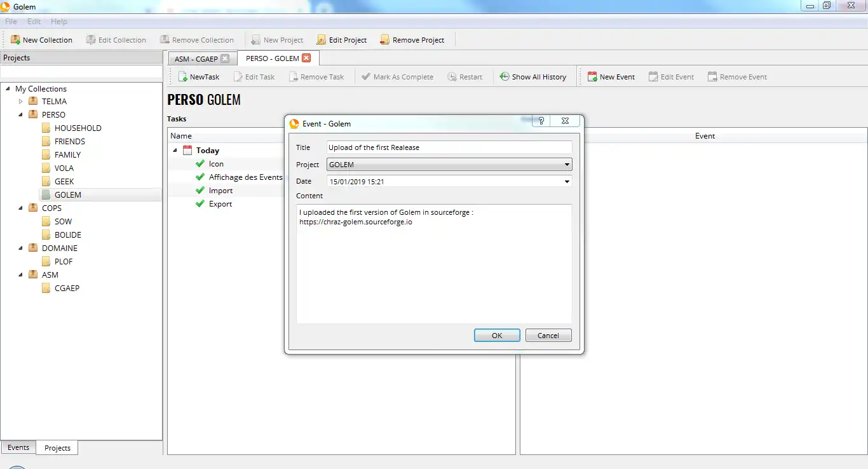Collapse the DOMAINE collection node
Viewport: 868px width, 469px height.
point(20,248)
